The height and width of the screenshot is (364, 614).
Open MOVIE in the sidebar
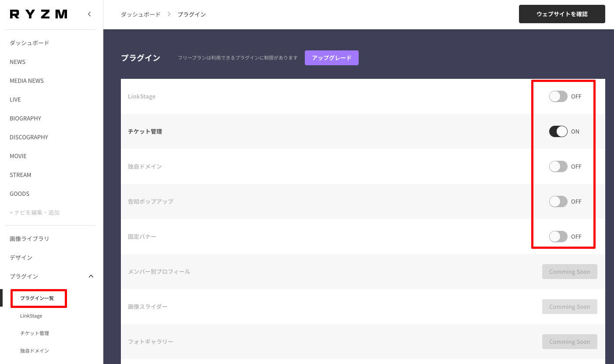tap(18, 156)
